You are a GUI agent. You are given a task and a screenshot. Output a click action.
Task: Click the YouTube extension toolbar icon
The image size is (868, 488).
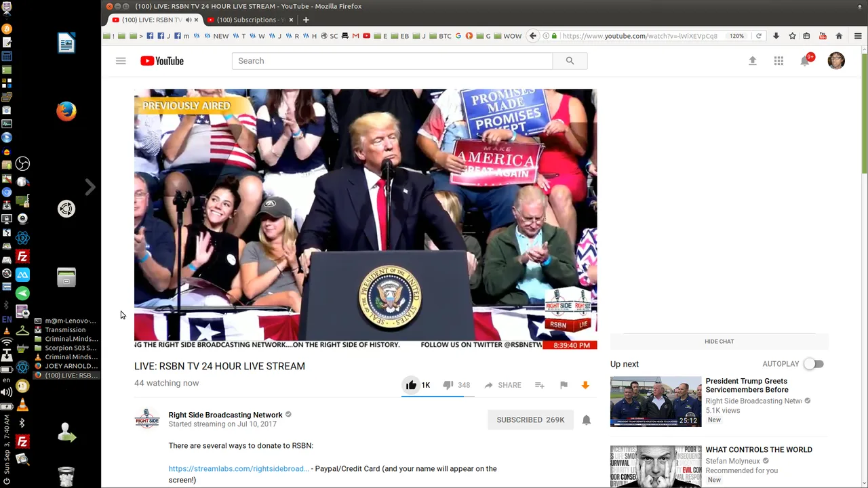[823, 36]
